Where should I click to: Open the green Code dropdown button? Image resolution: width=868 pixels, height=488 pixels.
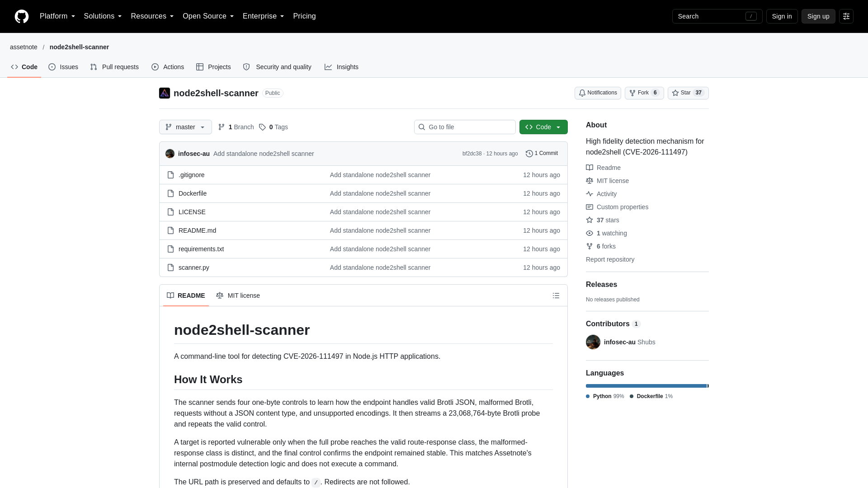click(543, 127)
